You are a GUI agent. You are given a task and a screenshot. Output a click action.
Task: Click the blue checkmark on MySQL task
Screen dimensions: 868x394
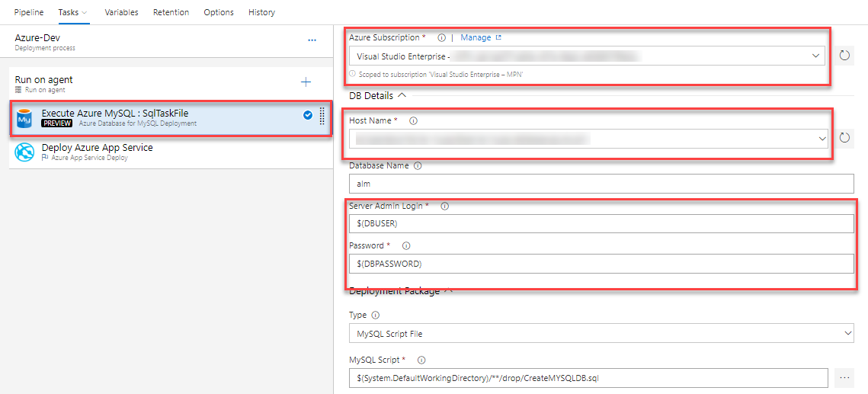click(x=308, y=115)
